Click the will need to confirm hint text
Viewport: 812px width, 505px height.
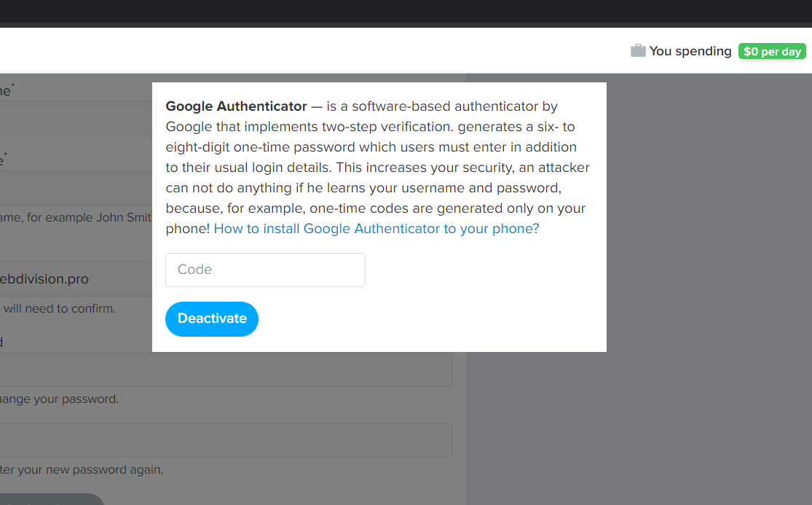point(60,308)
